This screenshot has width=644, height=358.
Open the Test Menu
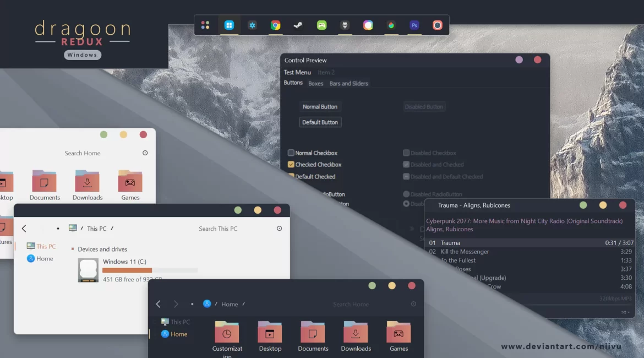pyautogui.click(x=297, y=72)
